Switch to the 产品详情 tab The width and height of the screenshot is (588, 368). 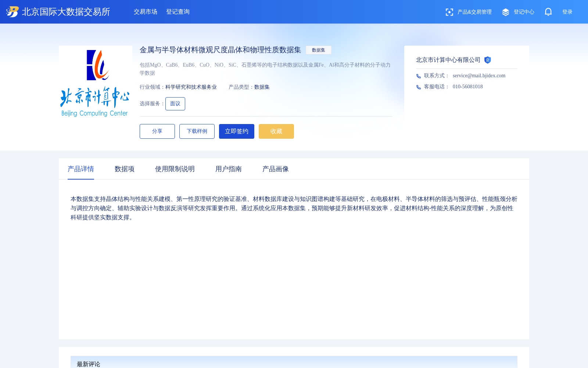point(81,169)
